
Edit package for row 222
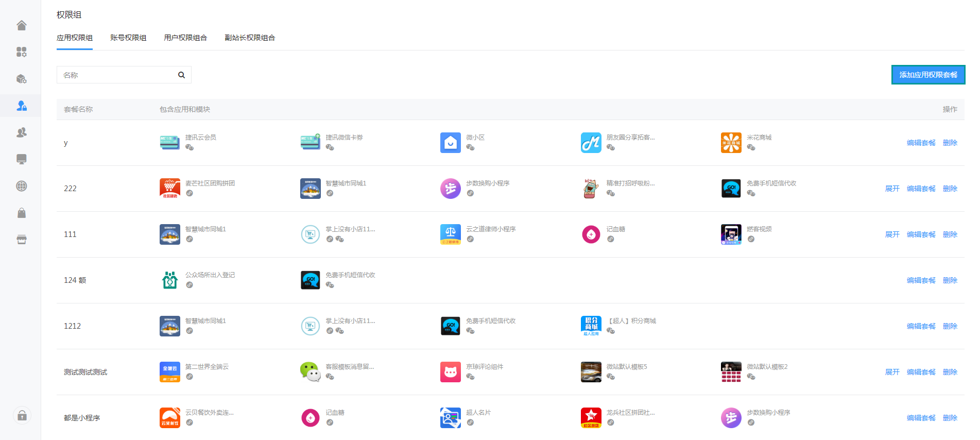tap(921, 189)
